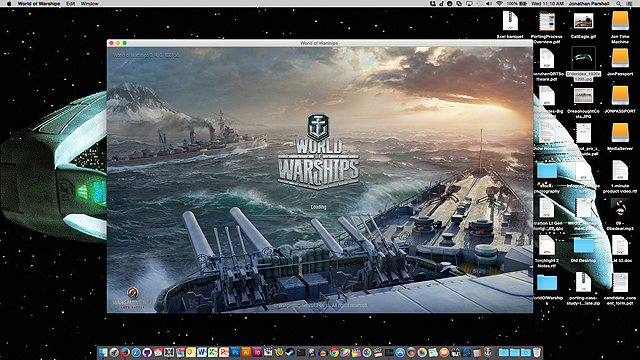Open the Calendar icon in the Dock
Viewport: 640px width, 360px height.
(x=158, y=352)
